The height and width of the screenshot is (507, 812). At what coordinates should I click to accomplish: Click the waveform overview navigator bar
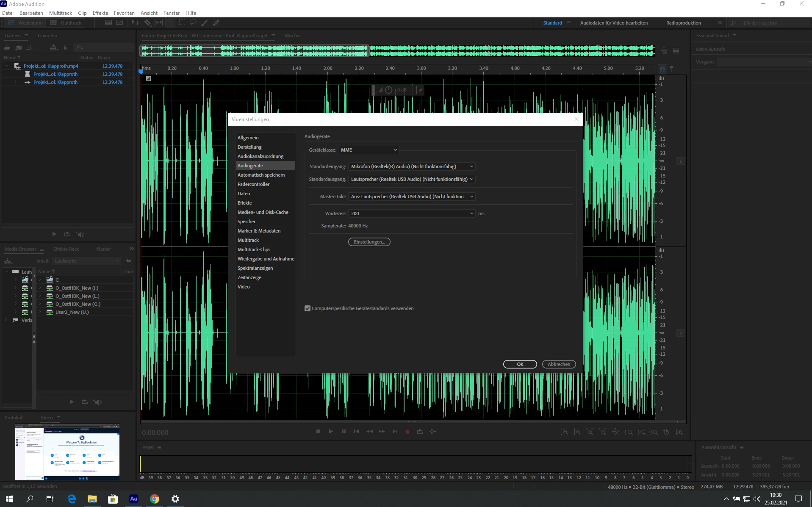(x=397, y=51)
